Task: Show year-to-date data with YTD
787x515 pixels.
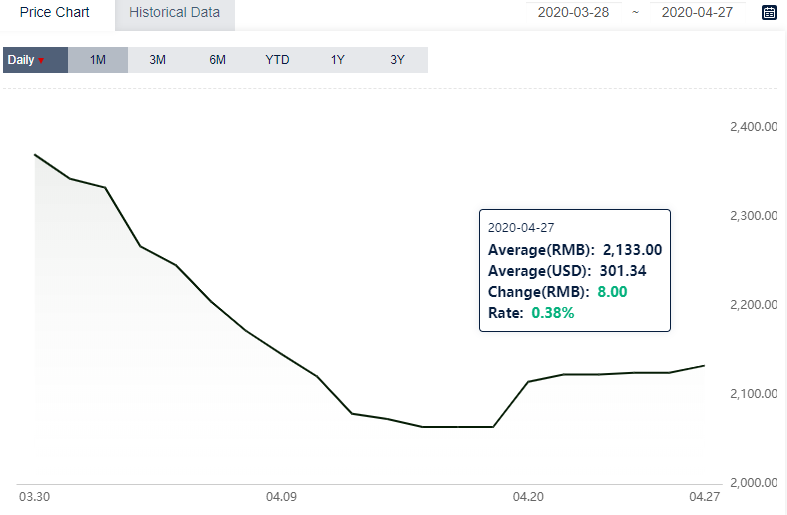Action: tap(278, 60)
